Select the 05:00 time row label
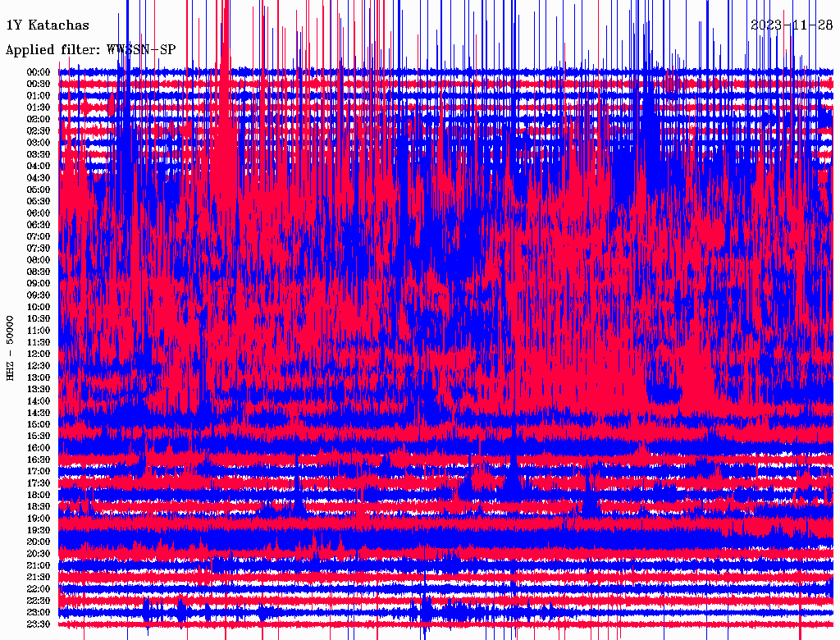 tap(39, 190)
